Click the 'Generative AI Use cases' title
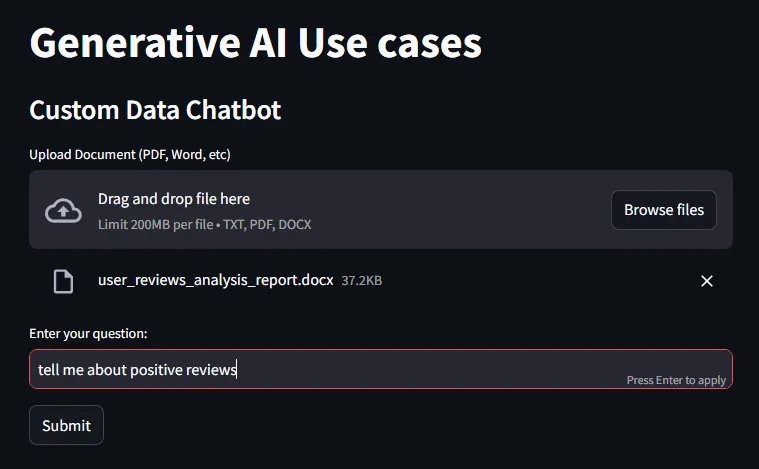 255,43
